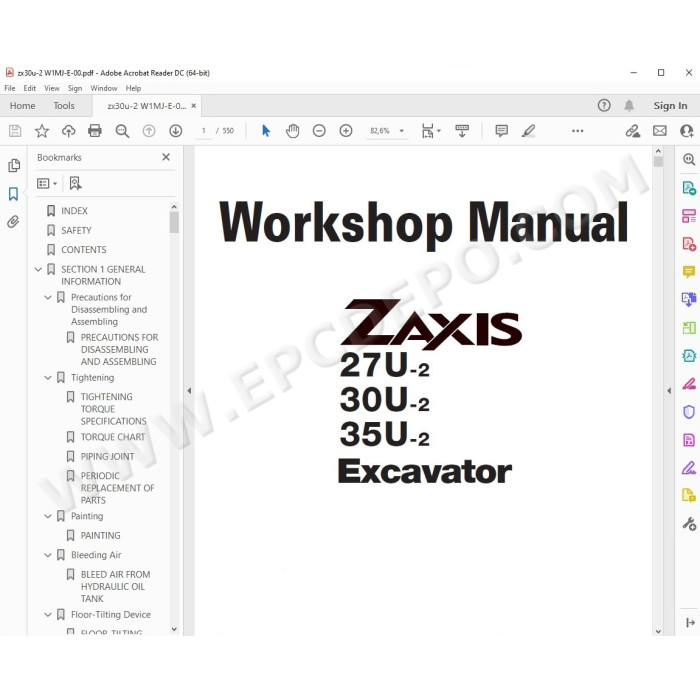The image size is (700, 700).
Task: Open the Window menu
Action: (104, 88)
